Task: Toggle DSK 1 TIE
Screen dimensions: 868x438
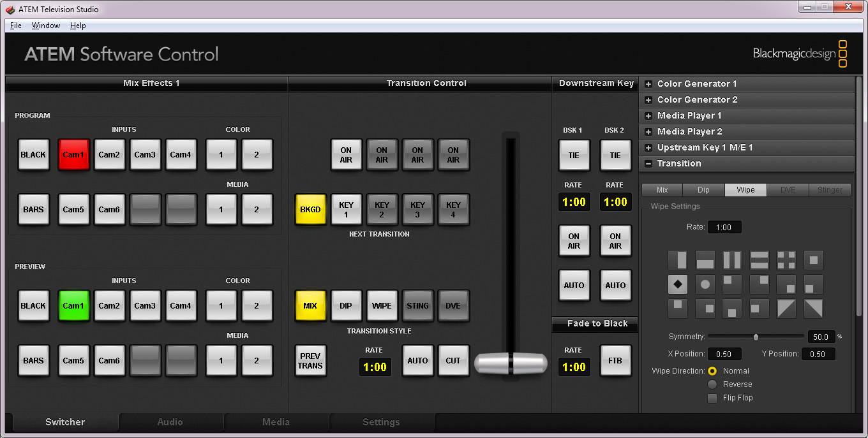Action: [x=574, y=155]
